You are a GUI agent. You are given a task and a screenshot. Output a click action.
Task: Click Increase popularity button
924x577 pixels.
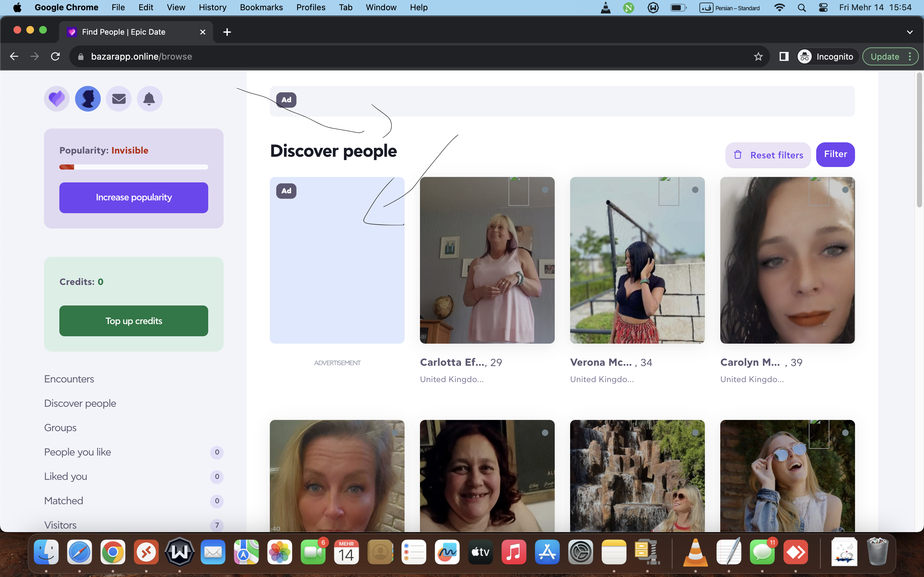point(134,197)
